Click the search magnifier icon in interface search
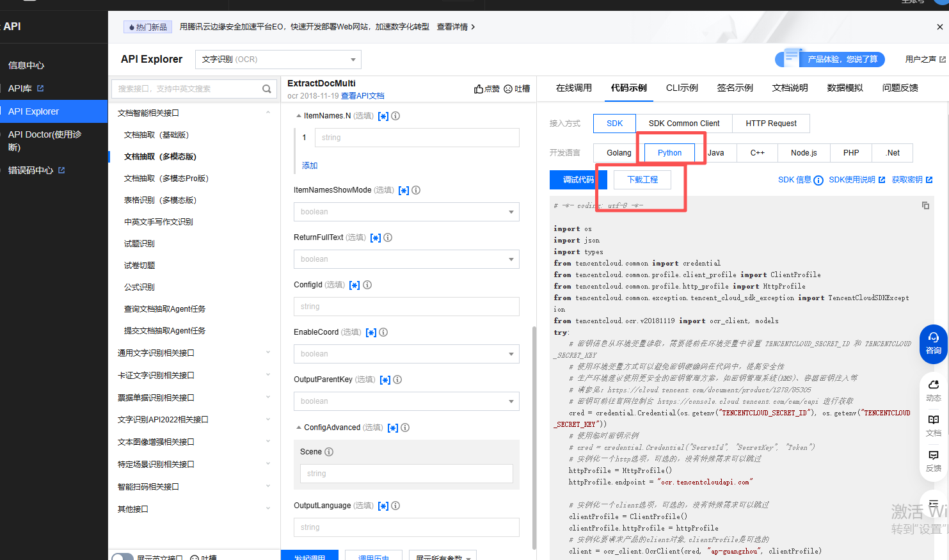 [267, 89]
